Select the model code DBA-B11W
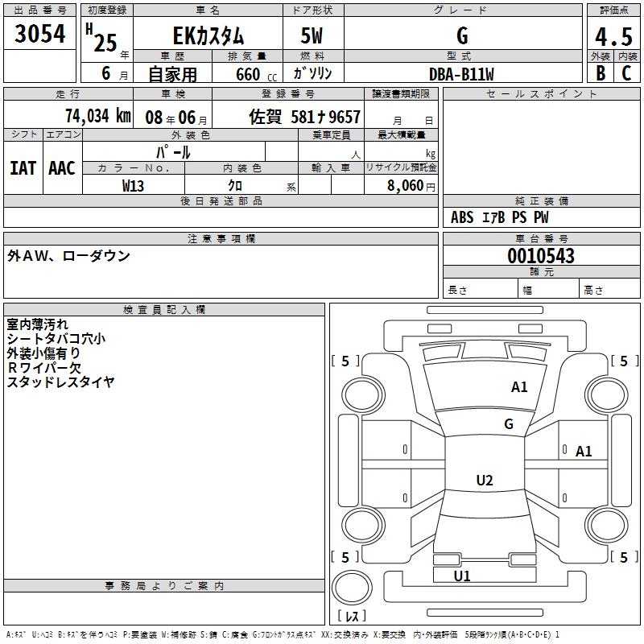Viewport: 644px width, 644px height. (x=461, y=74)
